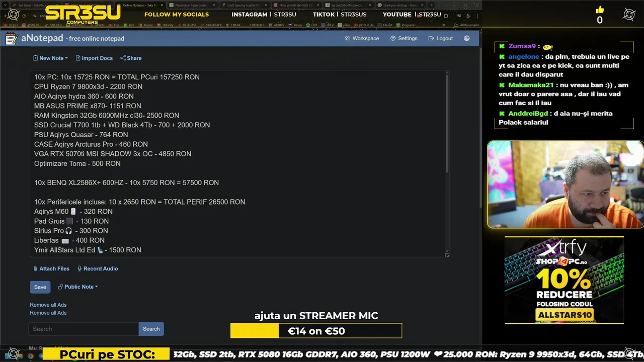This screenshot has width=644, height=362.
Task: Click the 'AIO Aqirys hydra 360 - 600 RON' line
Action: [84, 97]
